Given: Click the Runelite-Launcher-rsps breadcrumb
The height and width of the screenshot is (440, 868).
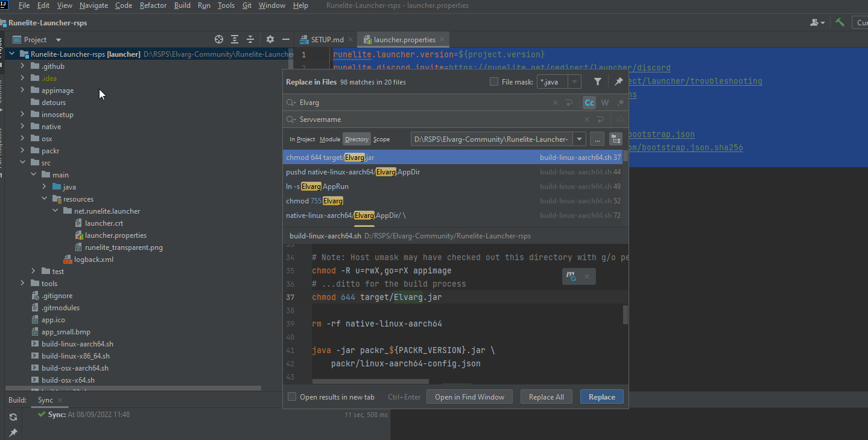Looking at the screenshot, I should pos(48,23).
